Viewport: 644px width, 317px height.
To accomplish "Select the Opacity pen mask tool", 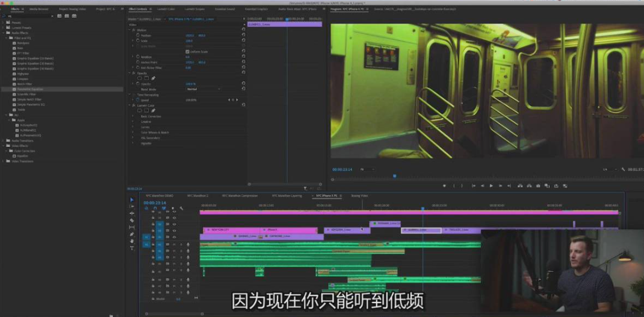I will 153,78.
